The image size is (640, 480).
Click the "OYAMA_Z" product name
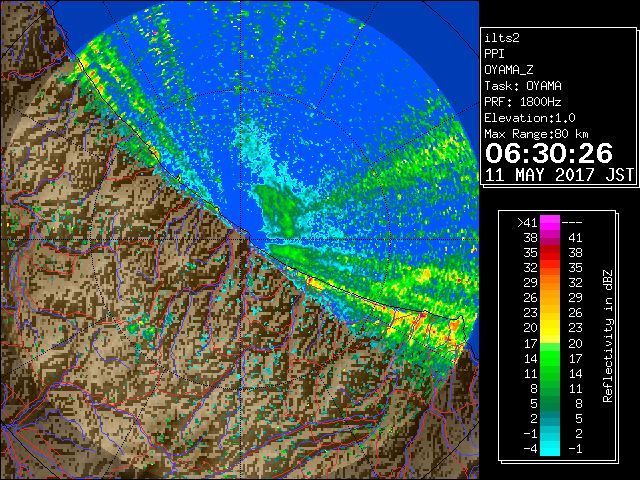509,70
